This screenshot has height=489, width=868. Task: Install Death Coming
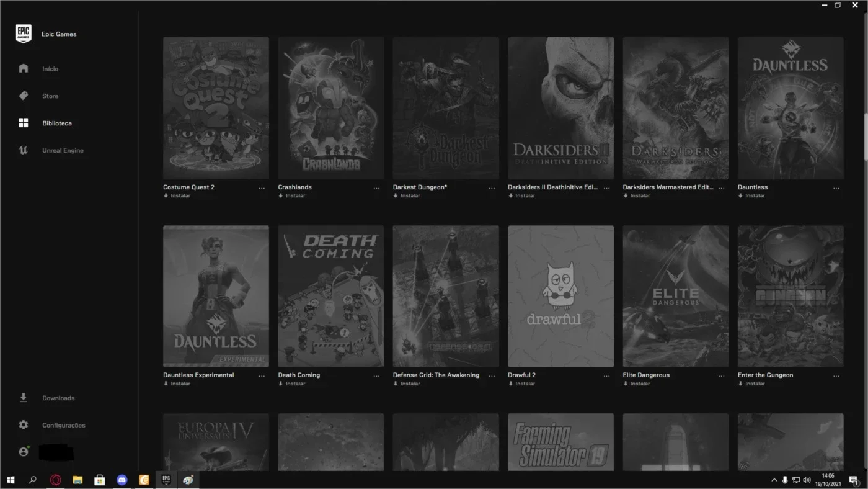coord(292,384)
